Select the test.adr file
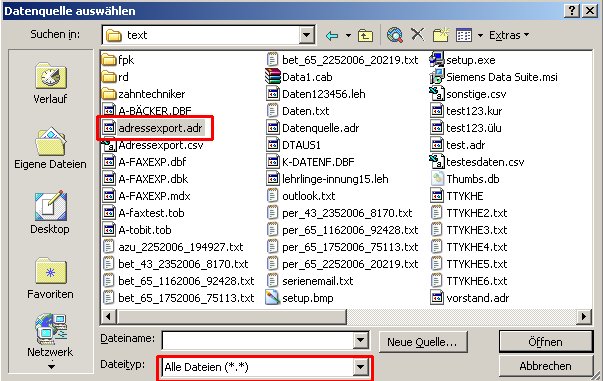Viewport: 603px width, 381px height. (x=458, y=145)
